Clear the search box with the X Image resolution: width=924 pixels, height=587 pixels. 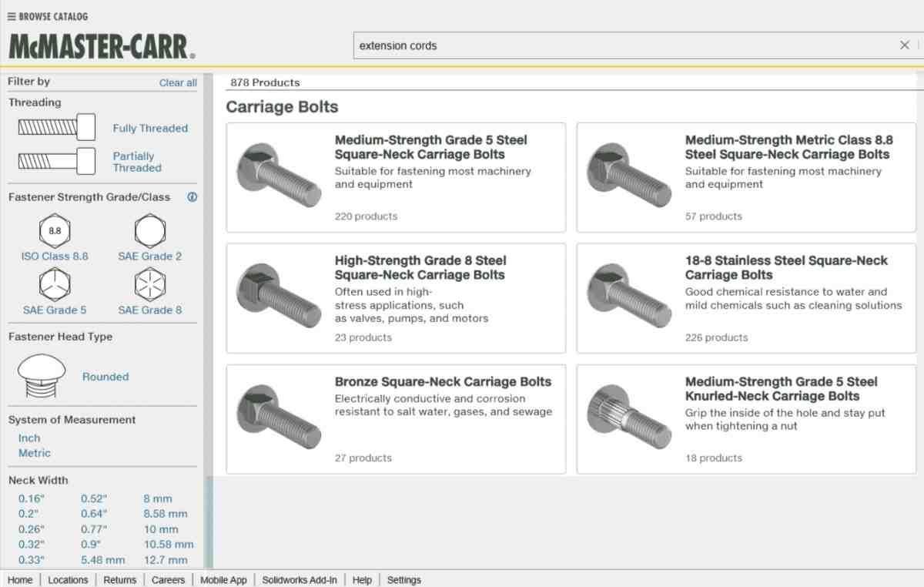(x=905, y=45)
